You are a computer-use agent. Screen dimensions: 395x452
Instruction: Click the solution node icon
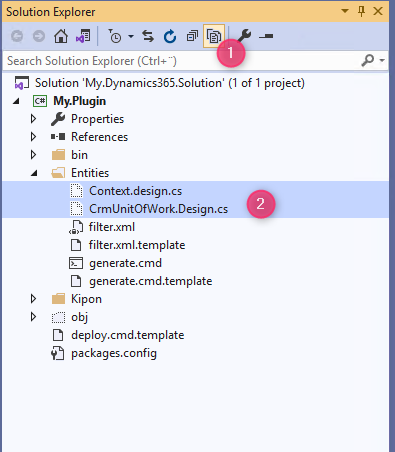coord(21,83)
